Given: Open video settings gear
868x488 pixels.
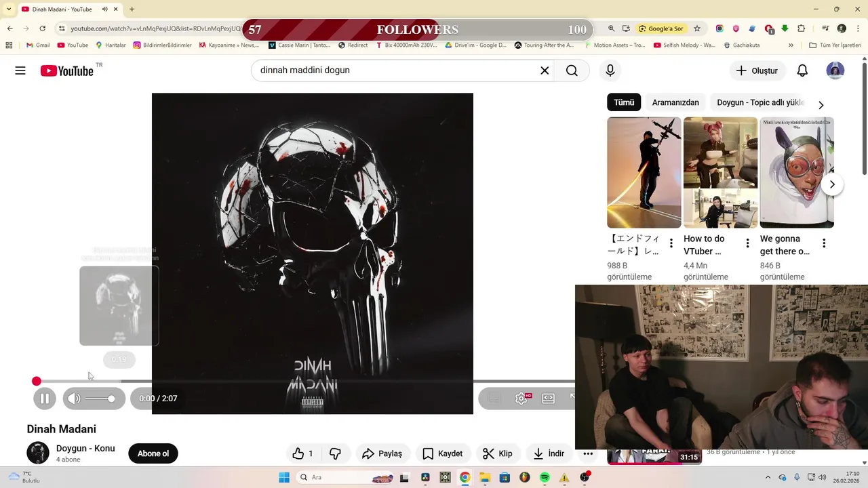Looking at the screenshot, I should [521, 399].
